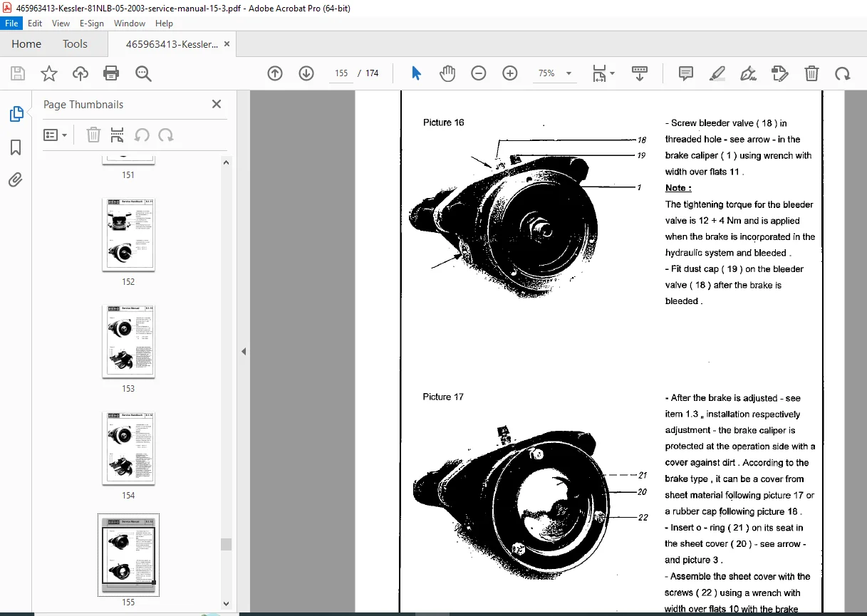Click the underlined 'Note :' text
Viewport: 867px width, 616px height.
pyautogui.click(x=678, y=188)
